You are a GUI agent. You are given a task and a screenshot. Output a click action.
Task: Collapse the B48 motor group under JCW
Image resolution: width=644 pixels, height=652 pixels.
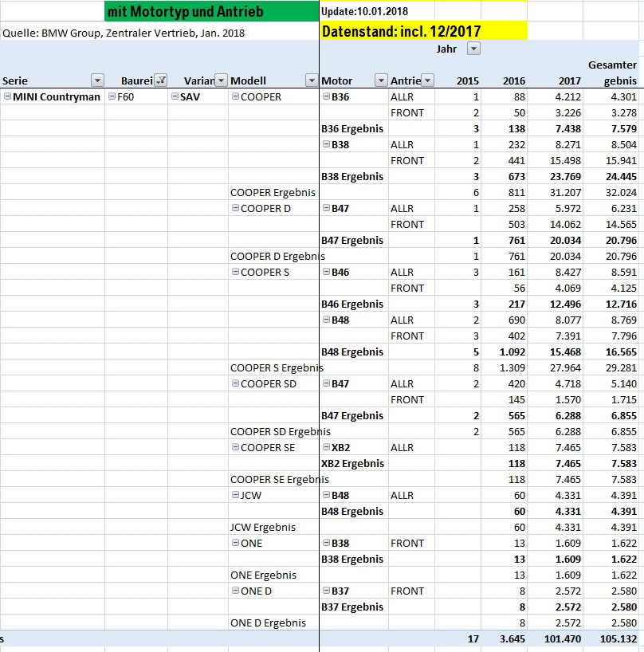click(326, 495)
